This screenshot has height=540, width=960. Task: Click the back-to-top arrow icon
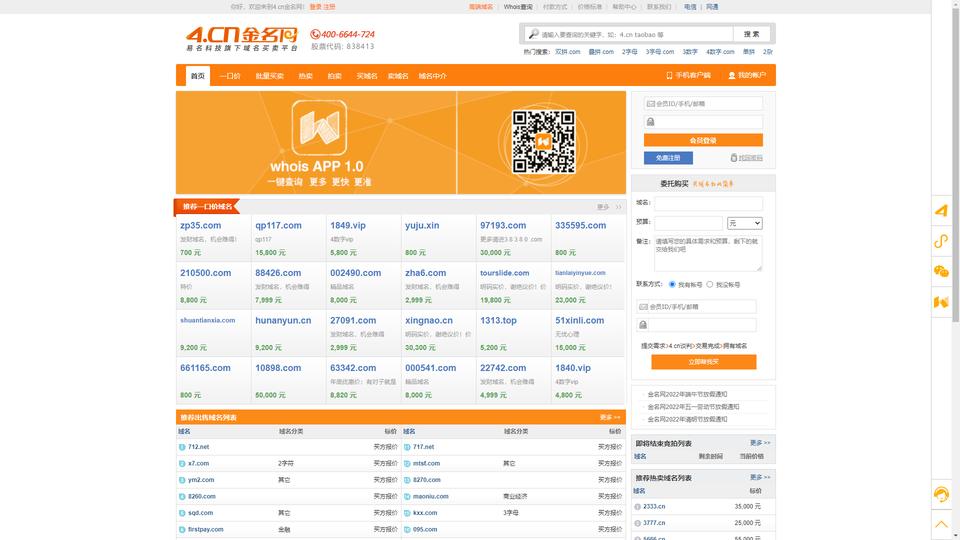pyautogui.click(x=941, y=524)
